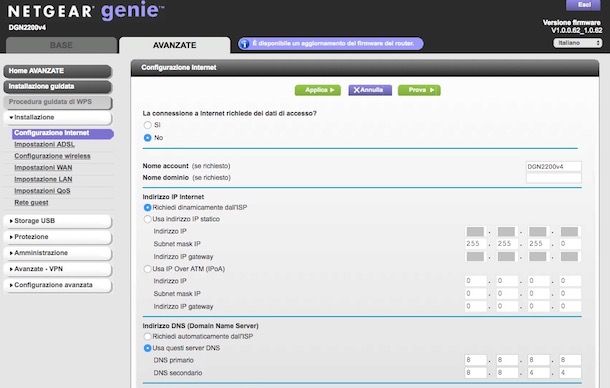Click the Nome dominio input field
Viewport: 610px width, 388px height.
554,178
